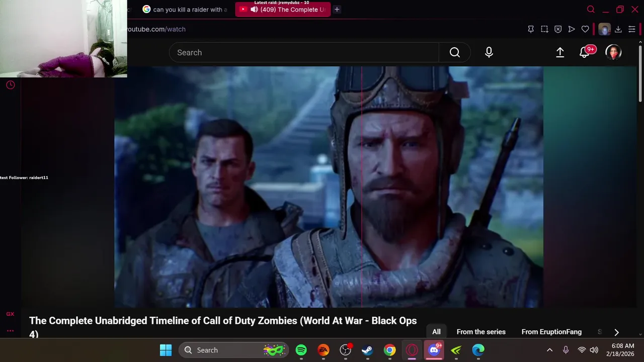Open Spotify from the taskbar
This screenshot has width=644, height=362.
pyautogui.click(x=301, y=350)
